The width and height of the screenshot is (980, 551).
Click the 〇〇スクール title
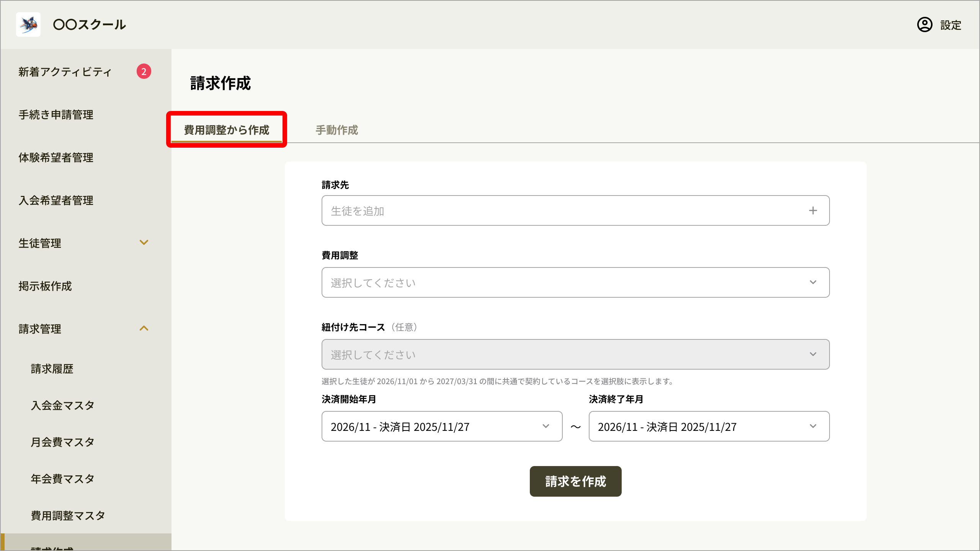(x=90, y=25)
